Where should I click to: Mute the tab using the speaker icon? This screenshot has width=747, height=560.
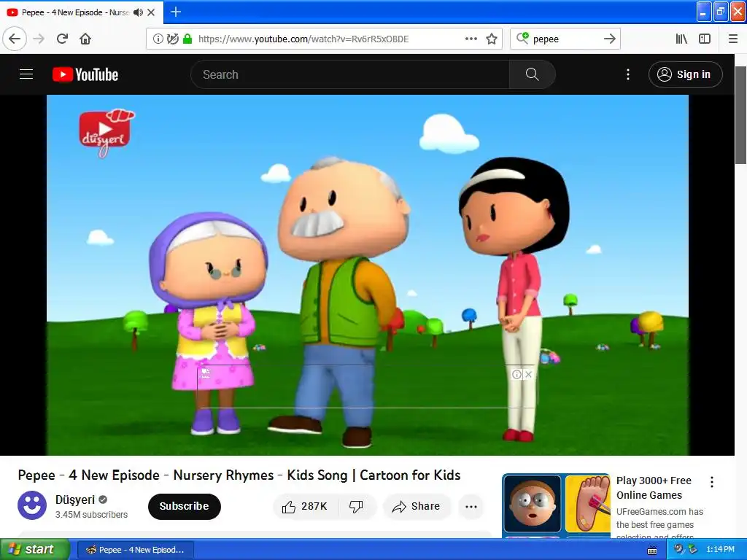tap(138, 12)
